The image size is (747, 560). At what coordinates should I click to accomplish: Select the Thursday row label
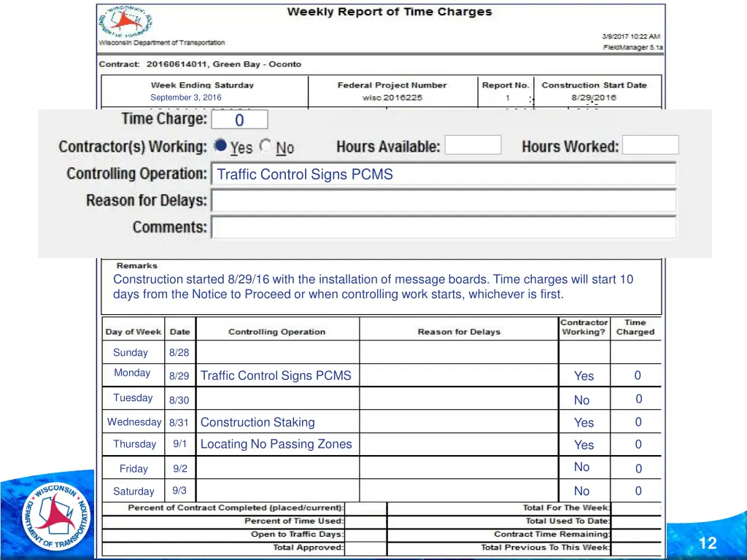pyautogui.click(x=135, y=444)
